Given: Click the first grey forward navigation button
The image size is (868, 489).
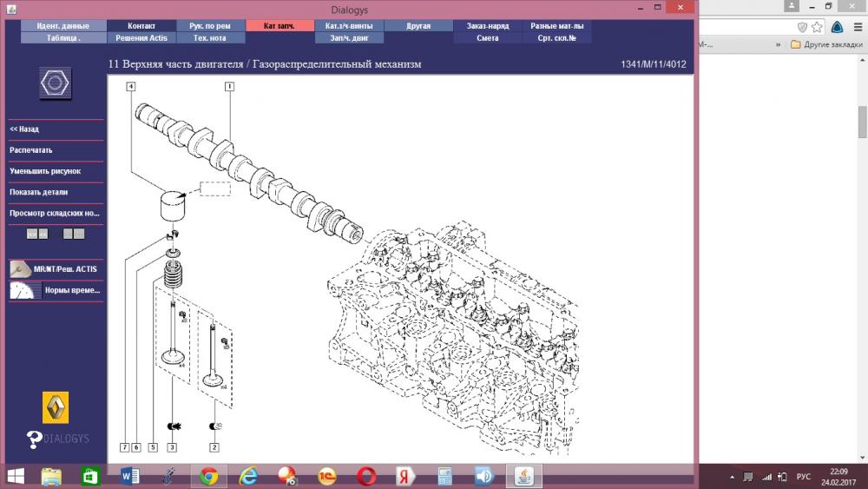Looking at the screenshot, I should pos(68,234).
